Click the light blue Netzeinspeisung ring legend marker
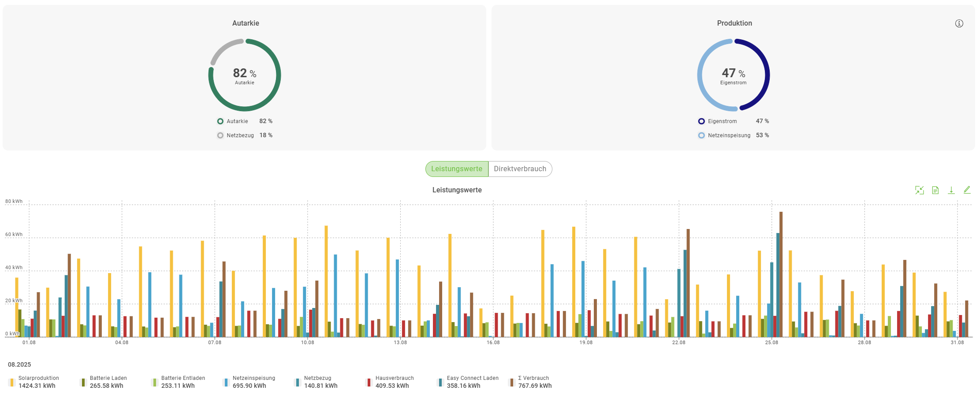This screenshot has height=394, width=980. point(701,135)
